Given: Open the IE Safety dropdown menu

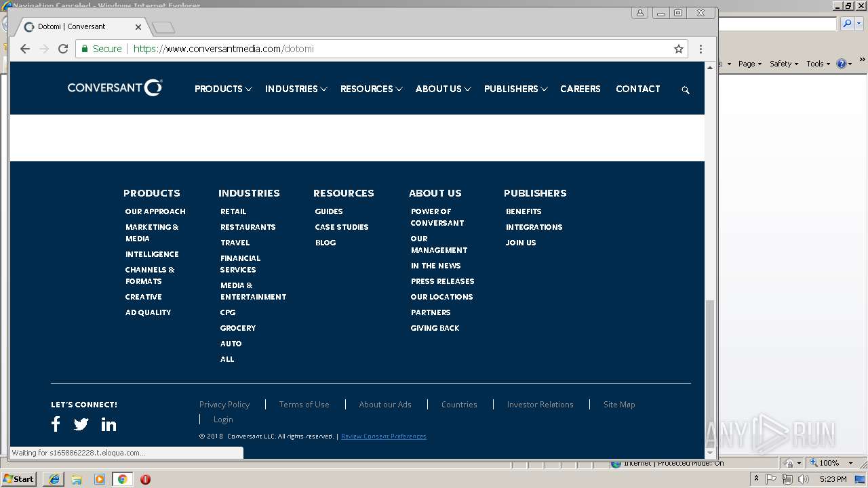Looking at the screenshot, I should click(784, 64).
